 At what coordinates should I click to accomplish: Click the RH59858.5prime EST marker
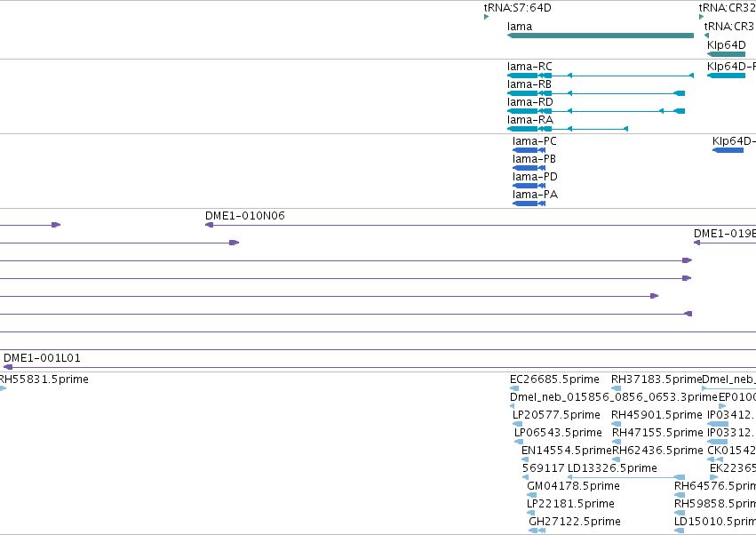(x=680, y=514)
